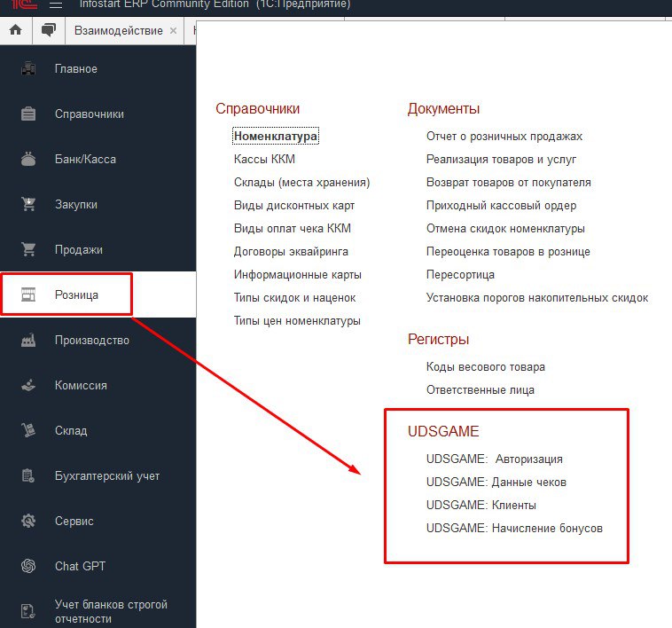The image size is (672, 628).
Task: Click the Продажи shopping cart icon
Action: [x=28, y=249]
